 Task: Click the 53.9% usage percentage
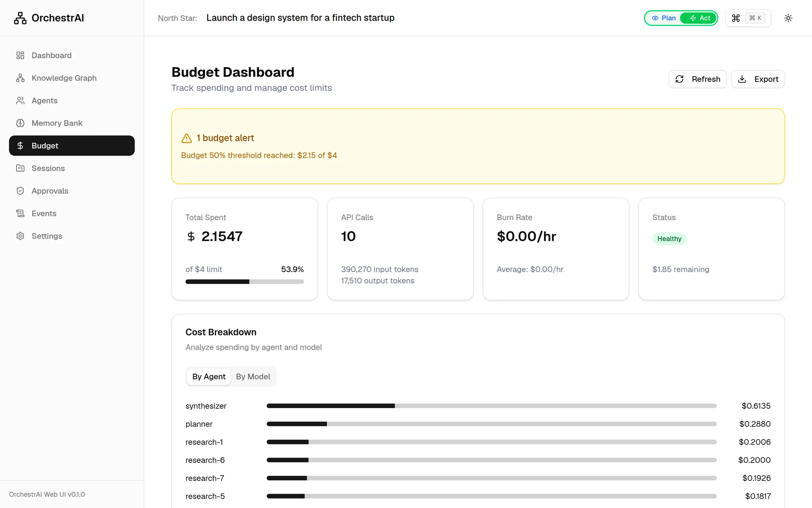click(x=292, y=269)
